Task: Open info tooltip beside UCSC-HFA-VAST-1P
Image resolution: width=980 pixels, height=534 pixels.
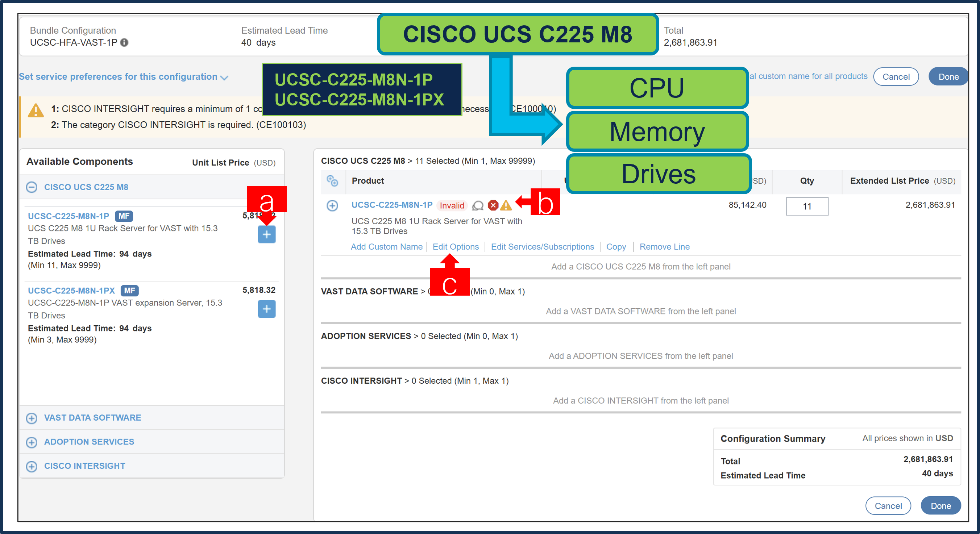Action: (124, 43)
